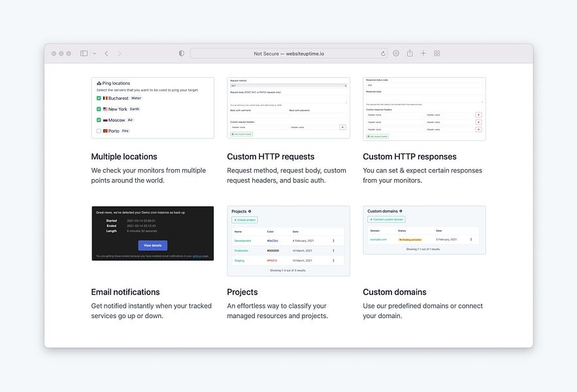The image size is (577, 392).
Task: Disable the New York ping location checkbox
Action: point(99,109)
